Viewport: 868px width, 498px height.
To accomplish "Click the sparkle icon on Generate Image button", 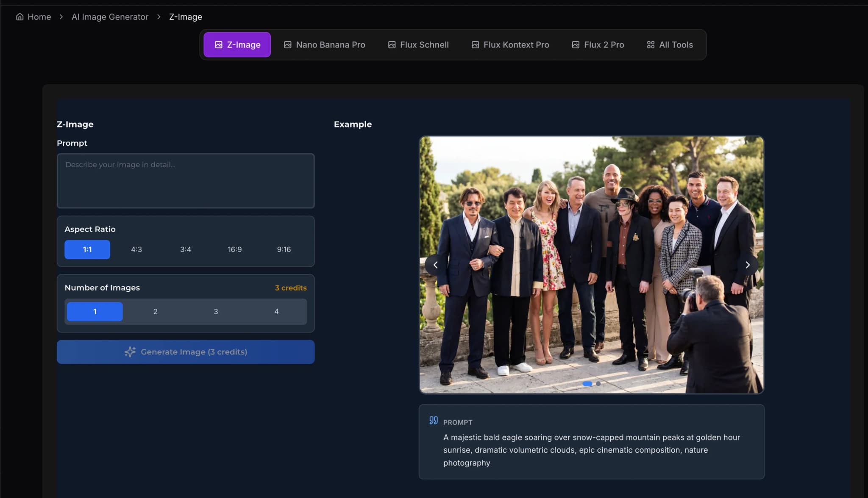I will 130,352.
